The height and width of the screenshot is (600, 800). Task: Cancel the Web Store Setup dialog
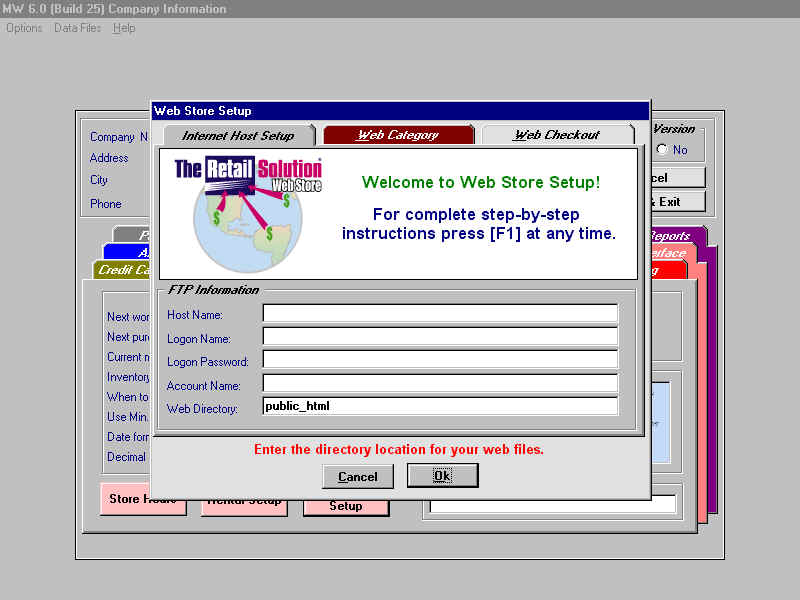coord(358,477)
